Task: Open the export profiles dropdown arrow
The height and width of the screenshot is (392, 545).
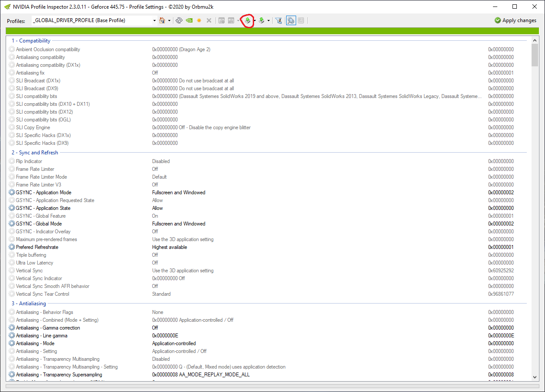Action: tap(255, 20)
